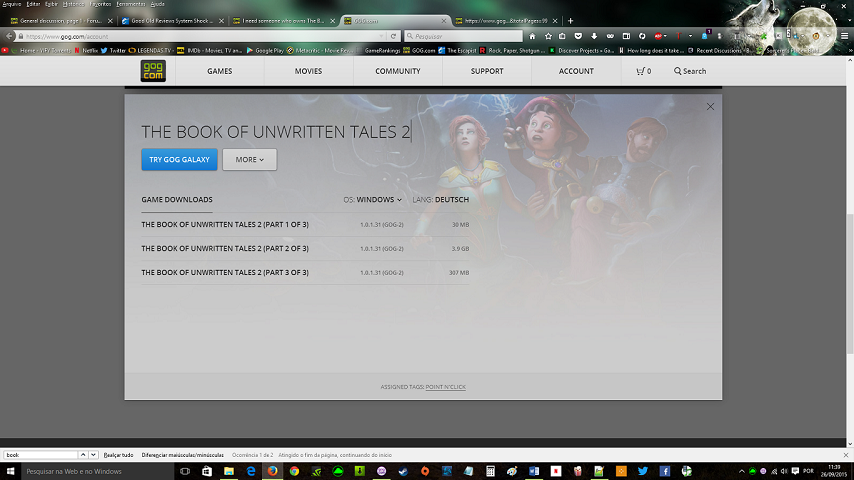Viewport: 854px width, 480px height.
Task: Open the Metacritic bookmark
Action: tap(320, 51)
